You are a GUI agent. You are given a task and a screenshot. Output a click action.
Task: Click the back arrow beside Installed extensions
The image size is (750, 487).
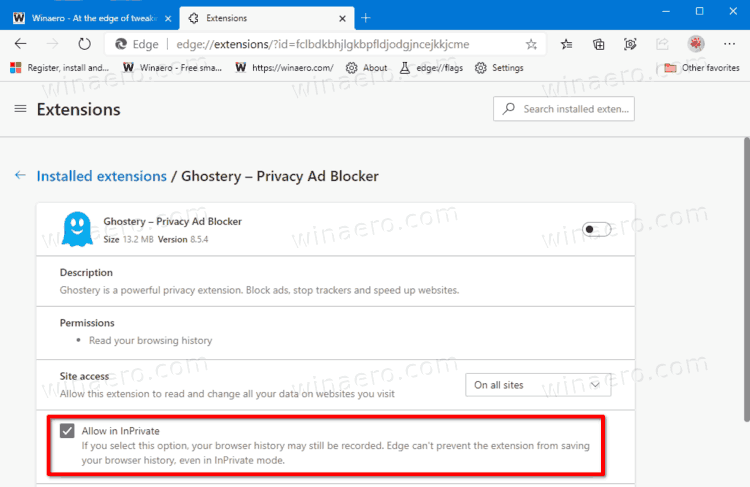[20, 175]
